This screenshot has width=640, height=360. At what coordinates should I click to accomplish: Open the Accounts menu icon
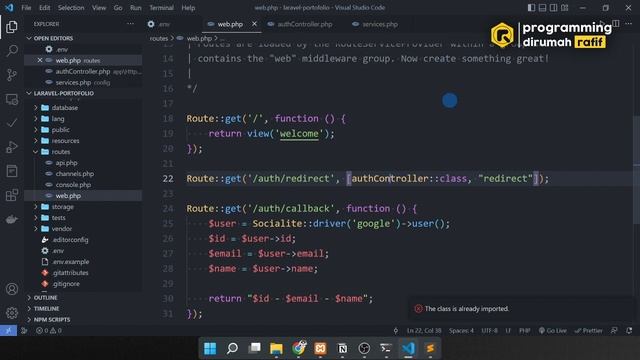pyautogui.click(x=12, y=289)
